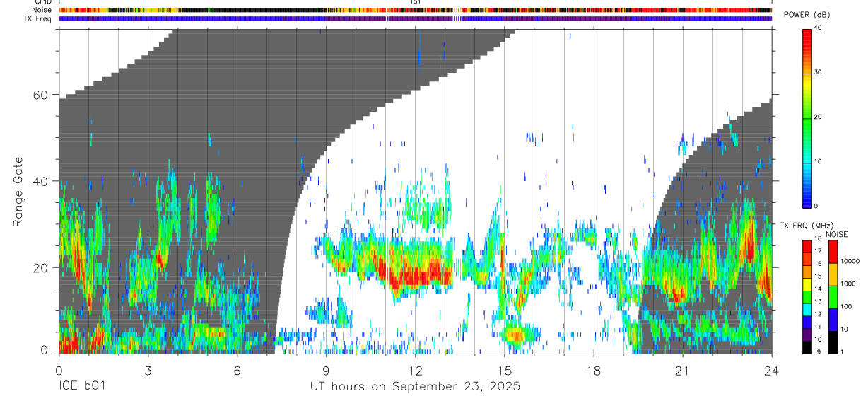The width and height of the screenshot is (868, 401).
Task: Click the 'TX Freq' row label at top left
Action: click(x=38, y=18)
